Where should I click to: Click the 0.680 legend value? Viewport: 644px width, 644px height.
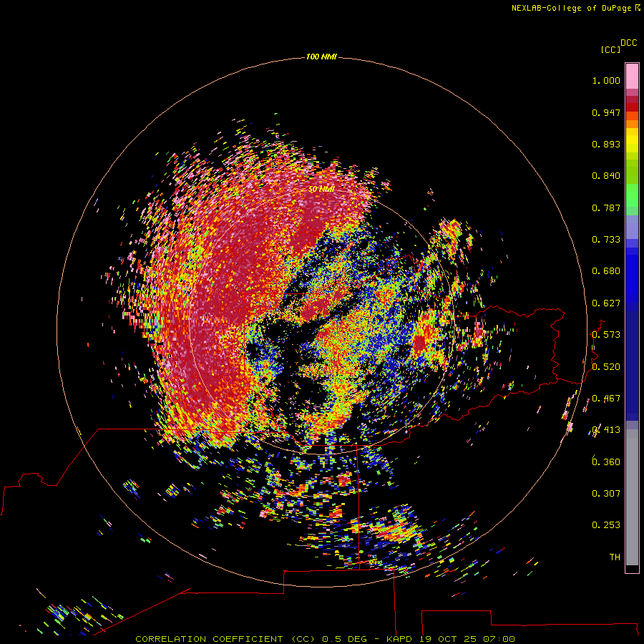tap(606, 271)
